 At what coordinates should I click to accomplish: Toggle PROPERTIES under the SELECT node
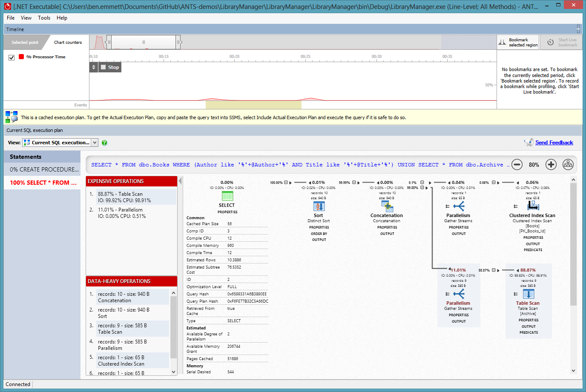227,212
